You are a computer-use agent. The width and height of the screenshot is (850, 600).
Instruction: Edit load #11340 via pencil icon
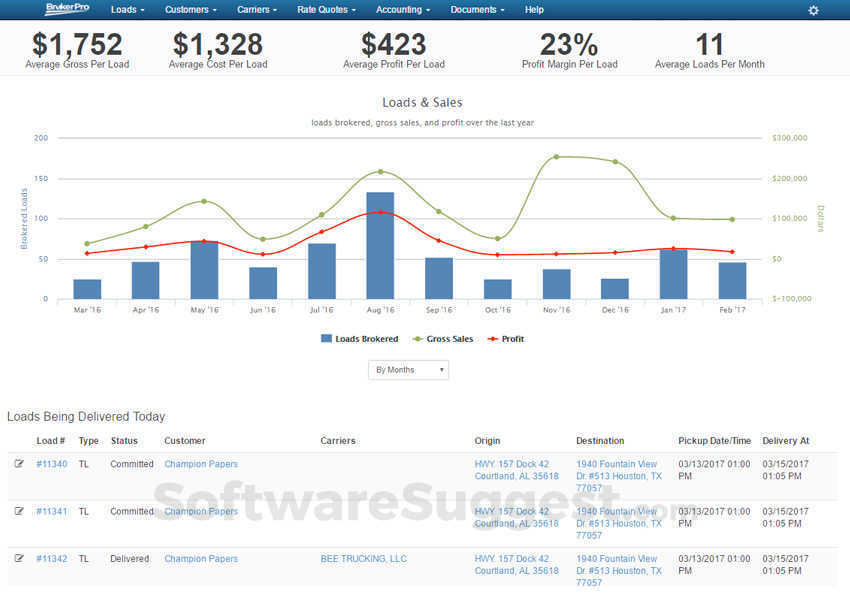coord(17,463)
